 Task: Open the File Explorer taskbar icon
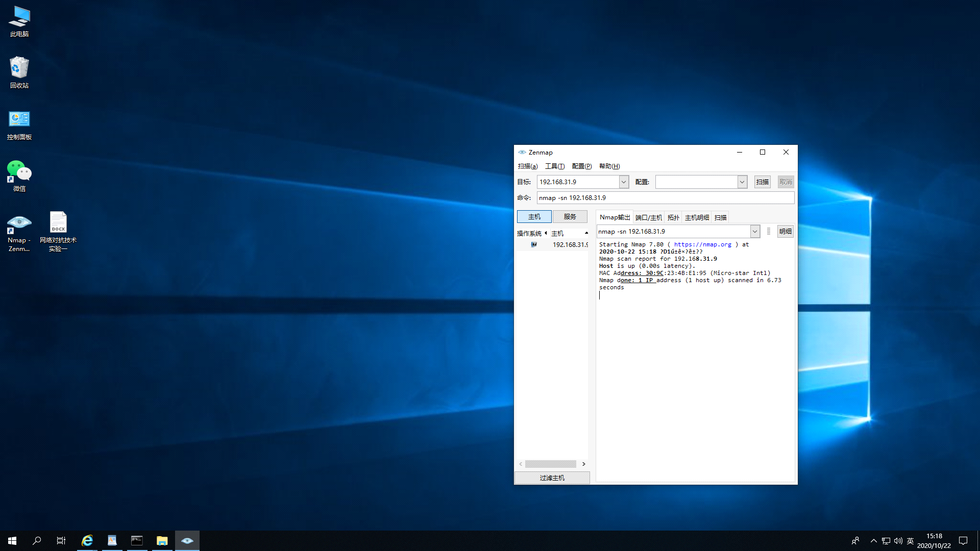[x=162, y=540]
